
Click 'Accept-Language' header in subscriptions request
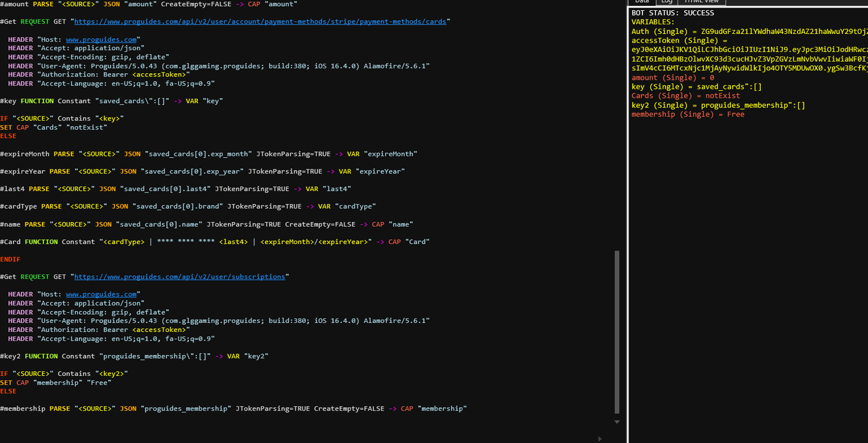111,339
